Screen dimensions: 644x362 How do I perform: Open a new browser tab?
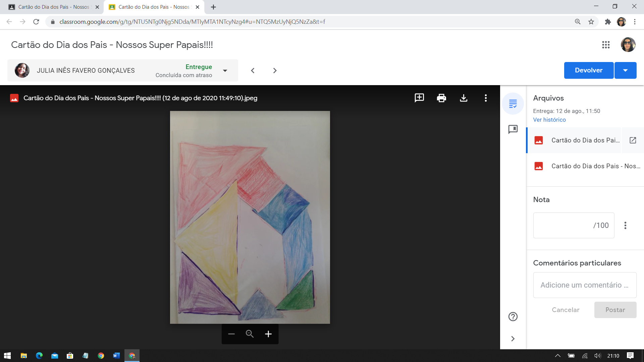click(213, 7)
